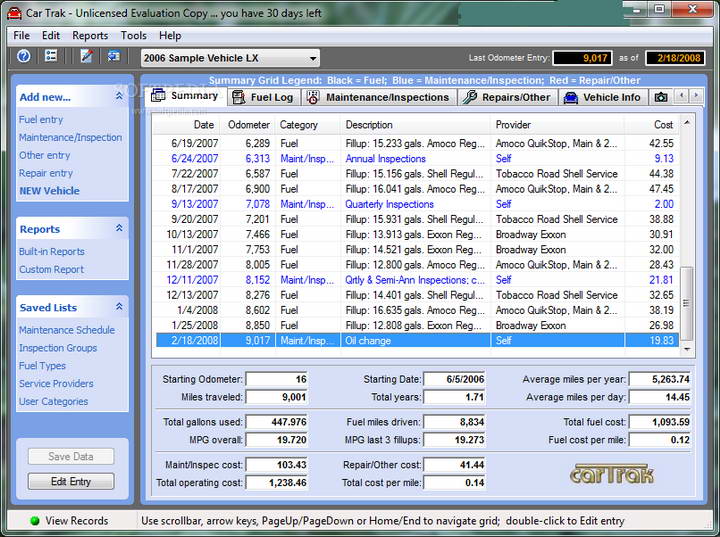Click the Edit Entry button
720x537 pixels.
click(x=71, y=481)
